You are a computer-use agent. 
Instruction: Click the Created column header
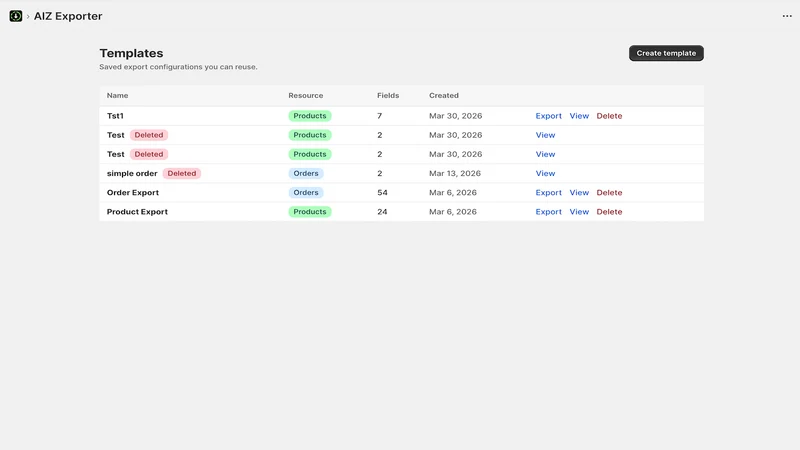pyautogui.click(x=444, y=95)
